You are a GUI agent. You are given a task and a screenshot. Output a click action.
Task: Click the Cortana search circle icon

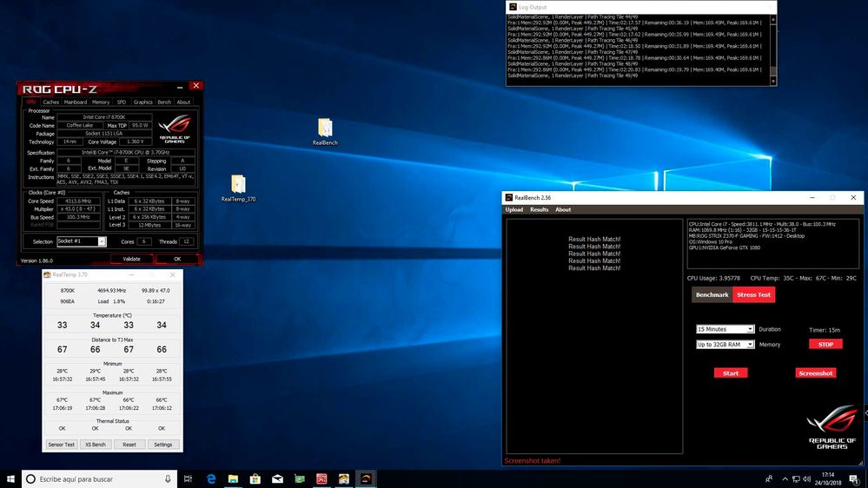[31, 478]
